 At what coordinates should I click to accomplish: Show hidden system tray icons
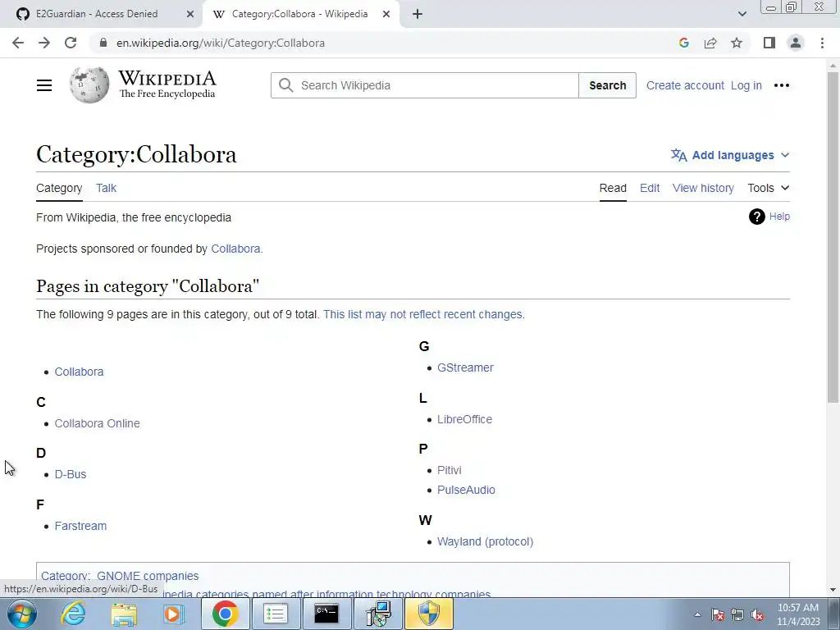(x=697, y=615)
